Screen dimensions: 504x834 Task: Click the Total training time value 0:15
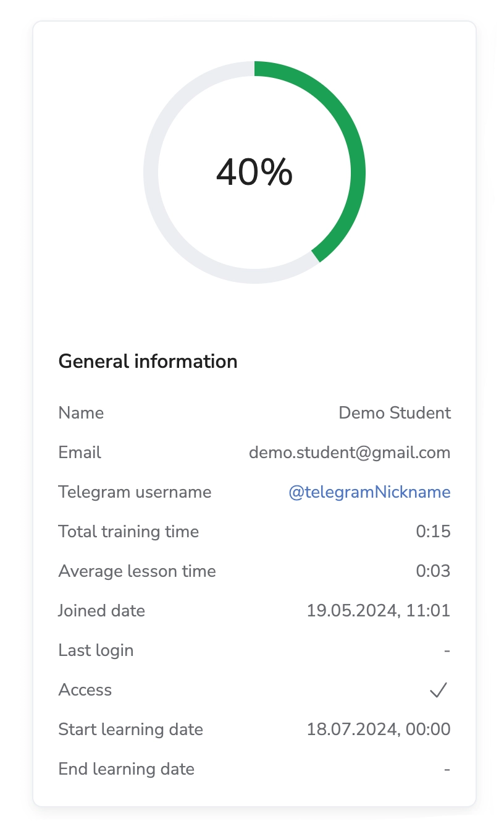tap(433, 532)
